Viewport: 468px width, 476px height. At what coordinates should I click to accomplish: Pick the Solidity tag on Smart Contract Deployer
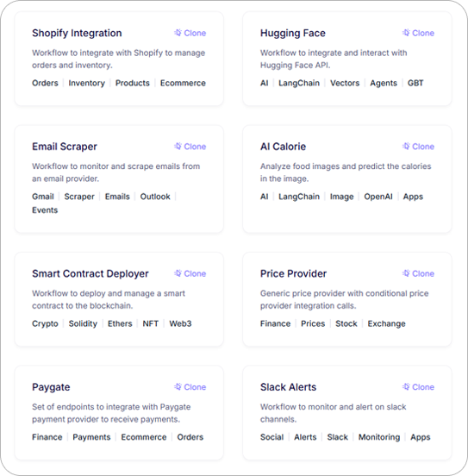[83, 323]
